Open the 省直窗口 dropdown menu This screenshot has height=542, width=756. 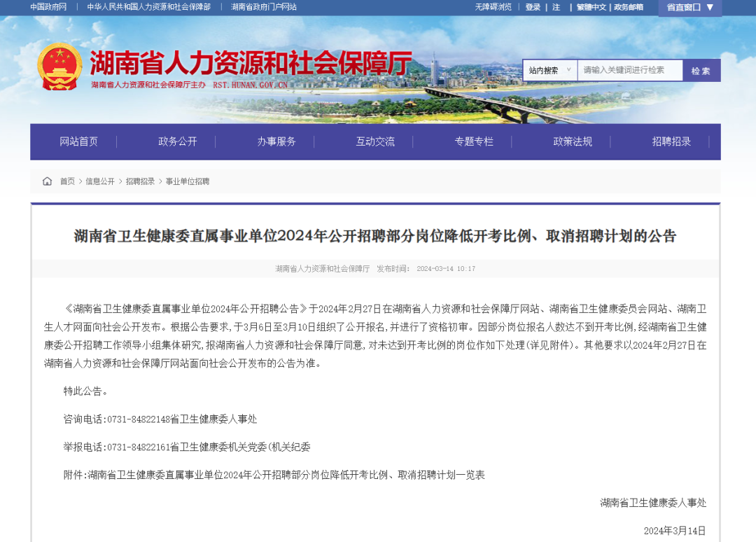tap(689, 8)
